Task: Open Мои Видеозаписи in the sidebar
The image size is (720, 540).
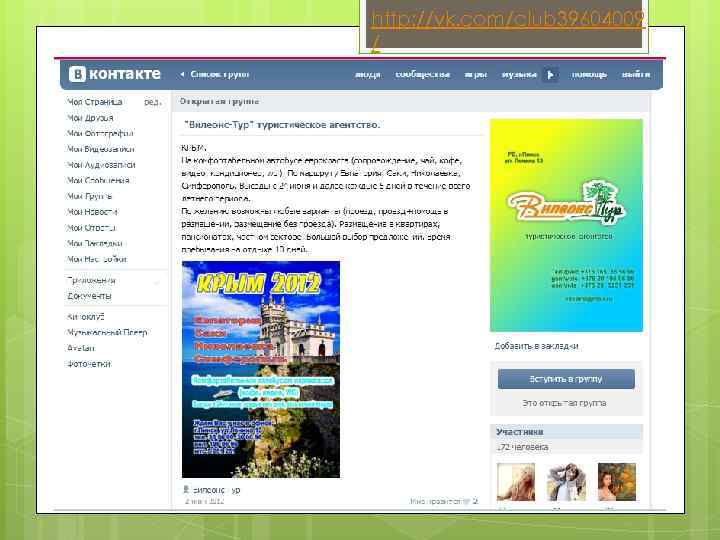Action: pos(101,149)
